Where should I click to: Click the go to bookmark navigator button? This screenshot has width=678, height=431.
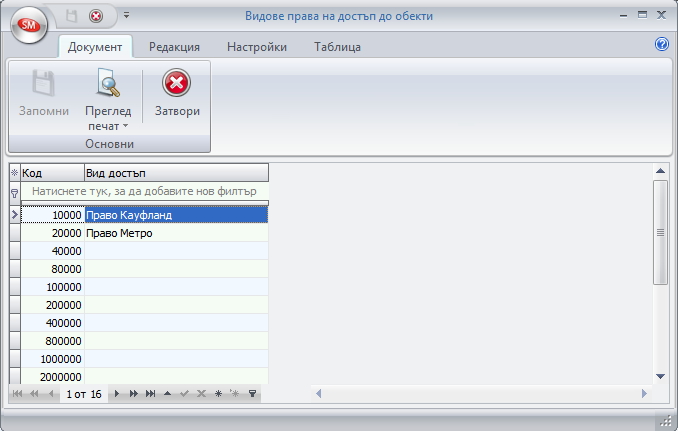(x=235, y=393)
